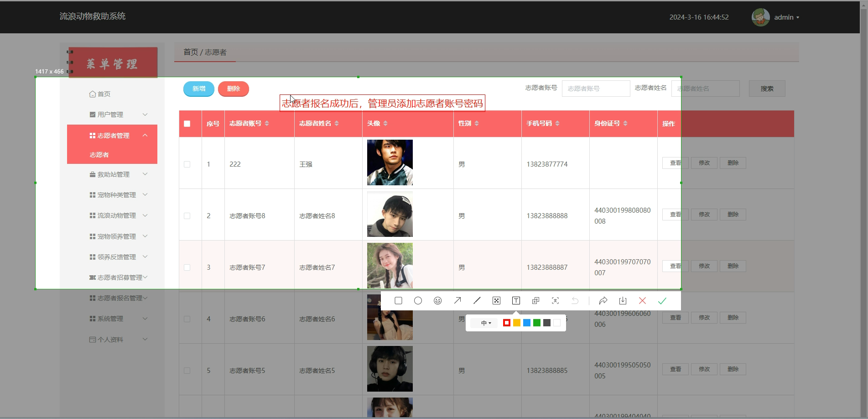Click the share forward arrow icon
Image resolution: width=868 pixels, height=419 pixels.
coord(603,300)
